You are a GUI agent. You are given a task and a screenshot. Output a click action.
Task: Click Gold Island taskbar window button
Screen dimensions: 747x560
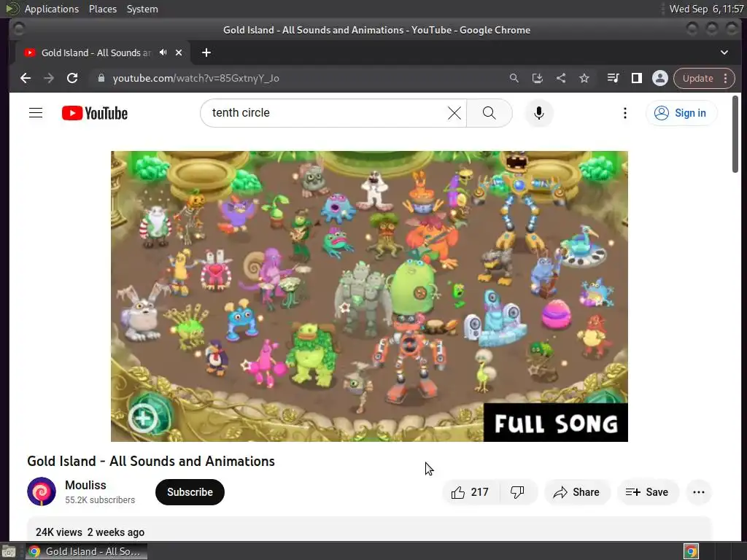tap(86, 551)
